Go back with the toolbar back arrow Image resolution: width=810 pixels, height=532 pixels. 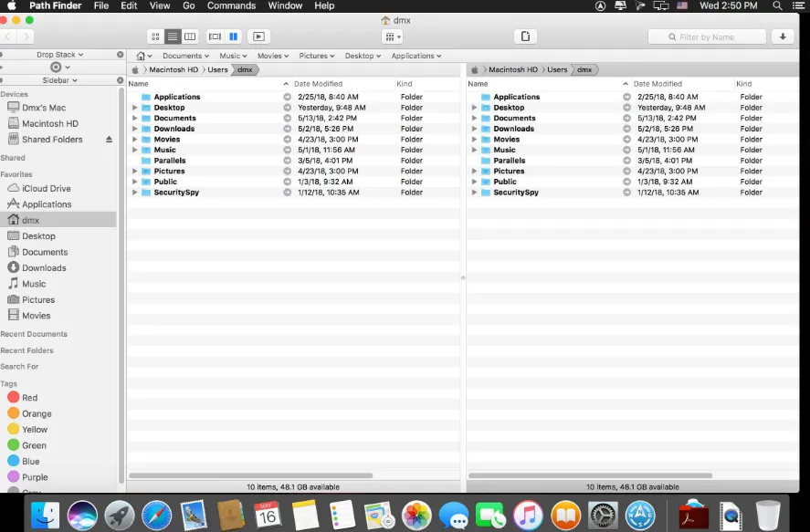click(8, 37)
